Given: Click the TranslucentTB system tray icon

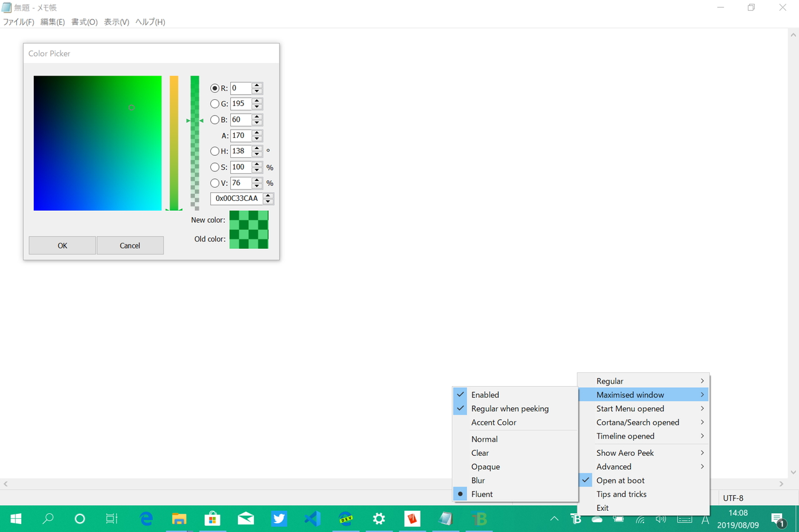Looking at the screenshot, I should tap(576, 519).
